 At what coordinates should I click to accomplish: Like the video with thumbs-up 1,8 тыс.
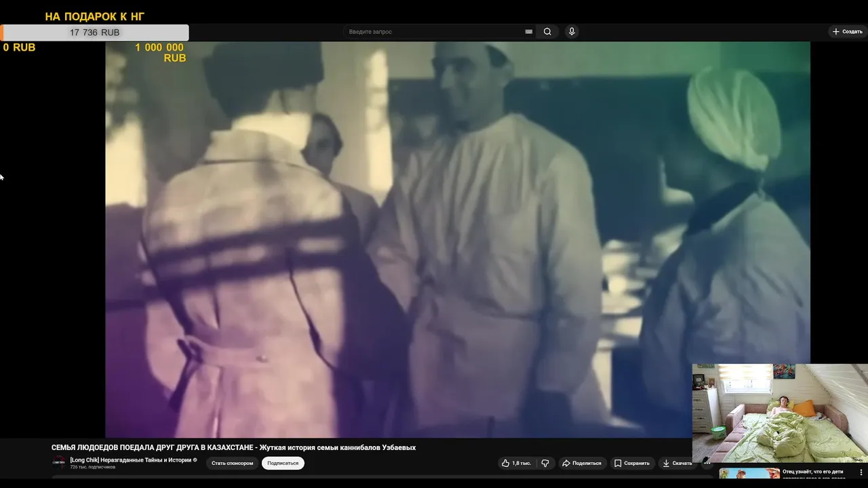pyautogui.click(x=516, y=464)
